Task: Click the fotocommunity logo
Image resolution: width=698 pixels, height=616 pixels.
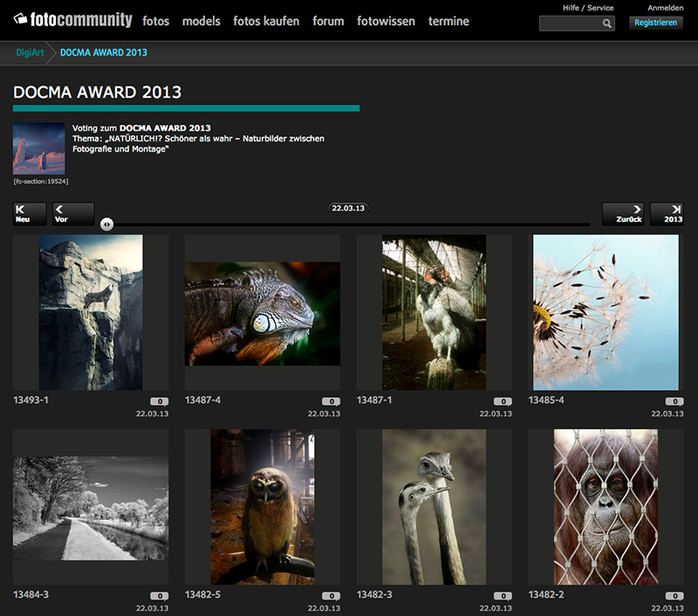Action: tap(73, 19)
